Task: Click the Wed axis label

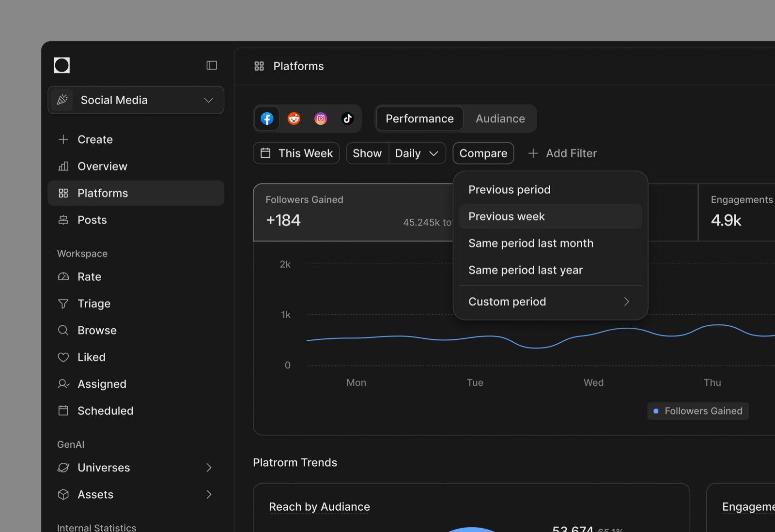Action: pyautogui.click(x=594, y=382)
